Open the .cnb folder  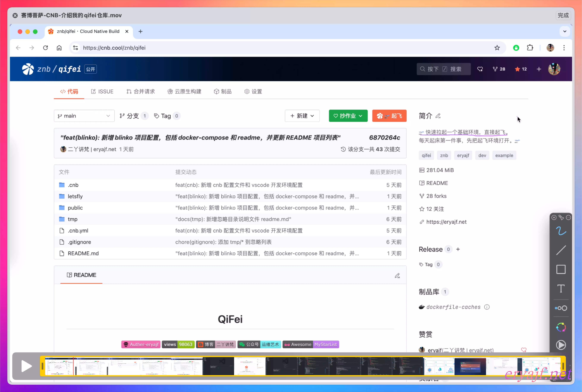pyautogui.click(x=73, y=185)
